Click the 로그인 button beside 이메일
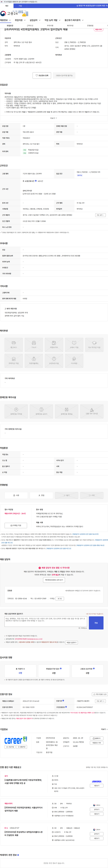108x868 pixels. [60, 598]
